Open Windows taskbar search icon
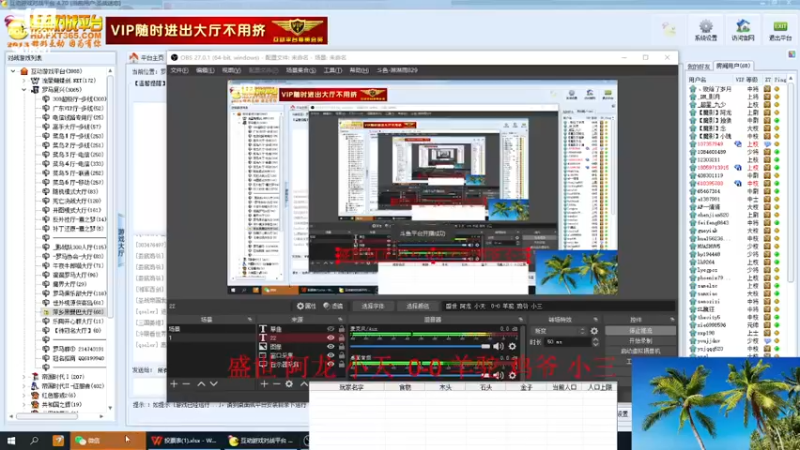The width and height of the screenshot is (800, 450). (34, 440)
